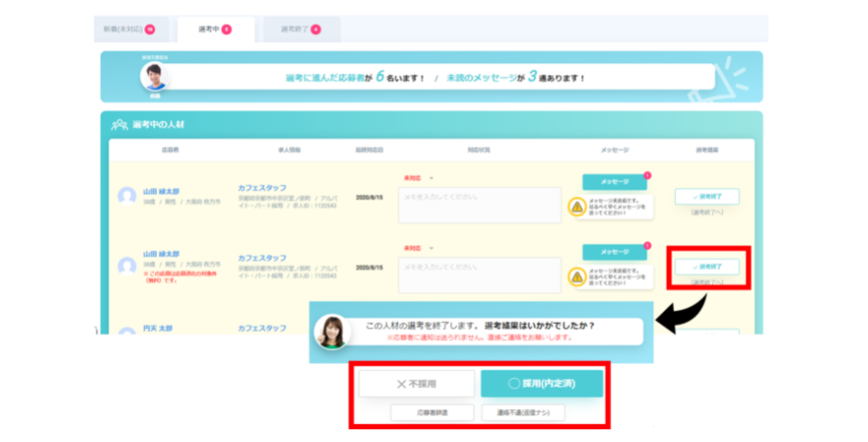This screenshot has height=442, width=868.
Task: Click 選考終了 button in row without red notice
Action: [707, 197]
